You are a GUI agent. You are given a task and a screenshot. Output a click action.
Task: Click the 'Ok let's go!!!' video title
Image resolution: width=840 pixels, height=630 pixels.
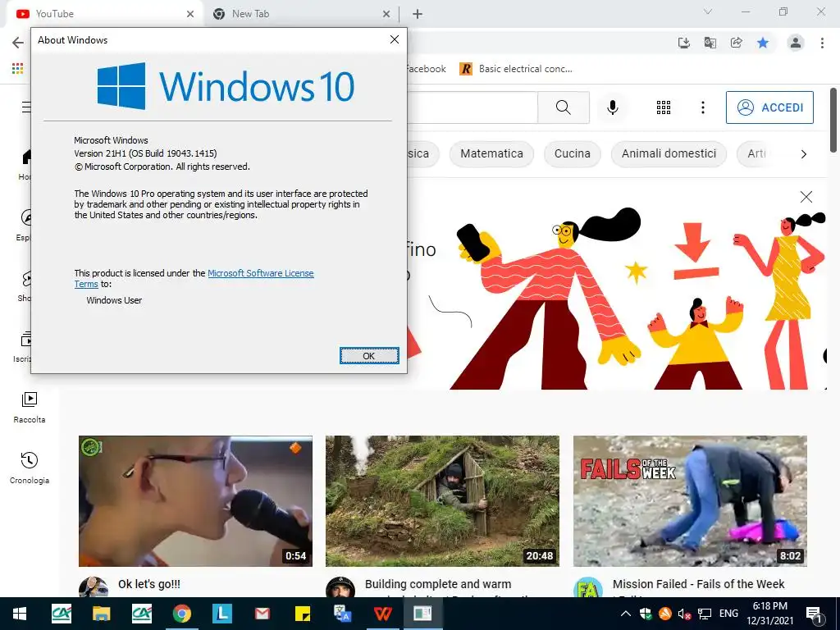tap(149, 584)
